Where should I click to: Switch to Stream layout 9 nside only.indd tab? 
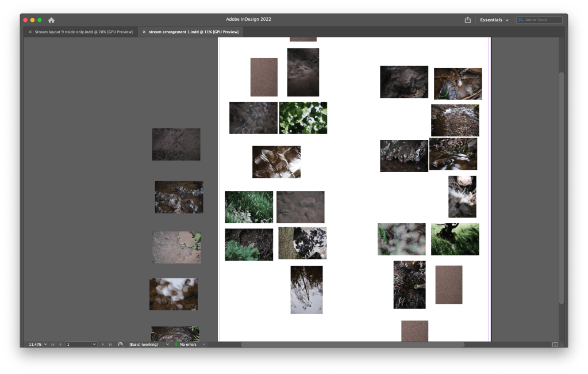[x=83, y=32]
